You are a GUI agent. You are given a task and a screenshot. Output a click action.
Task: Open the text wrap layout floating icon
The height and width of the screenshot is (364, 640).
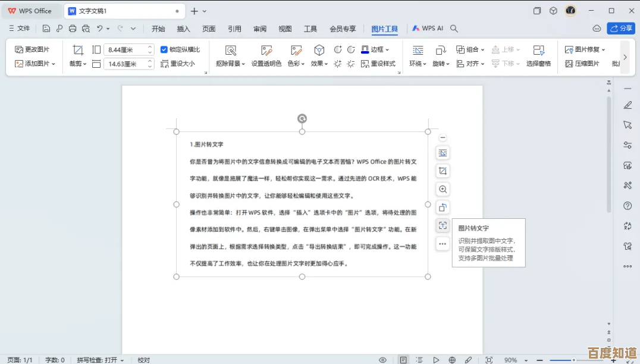coord(443,153)
